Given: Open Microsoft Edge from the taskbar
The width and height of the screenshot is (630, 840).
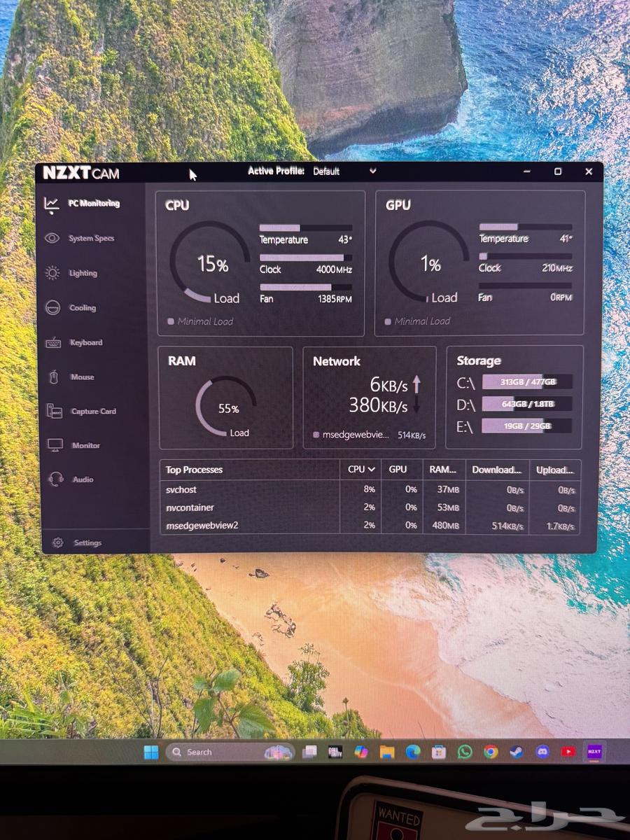Looking at the screenshot, I should click(413, 752).
